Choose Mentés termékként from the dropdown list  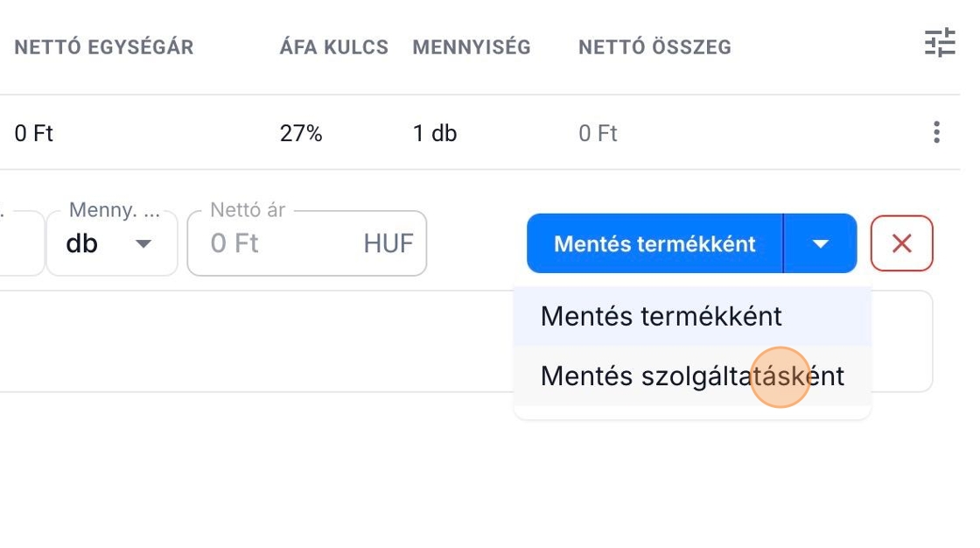661,316
